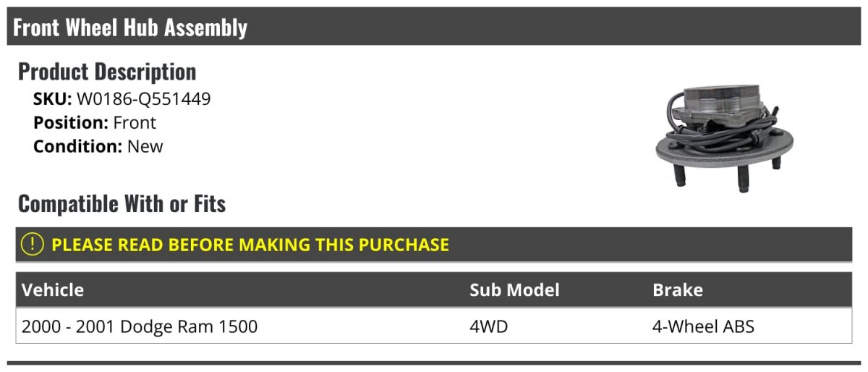This screenshot has height=372, width=868.
Task: Select the Sub Model column header
Action: tap(514, 290)
